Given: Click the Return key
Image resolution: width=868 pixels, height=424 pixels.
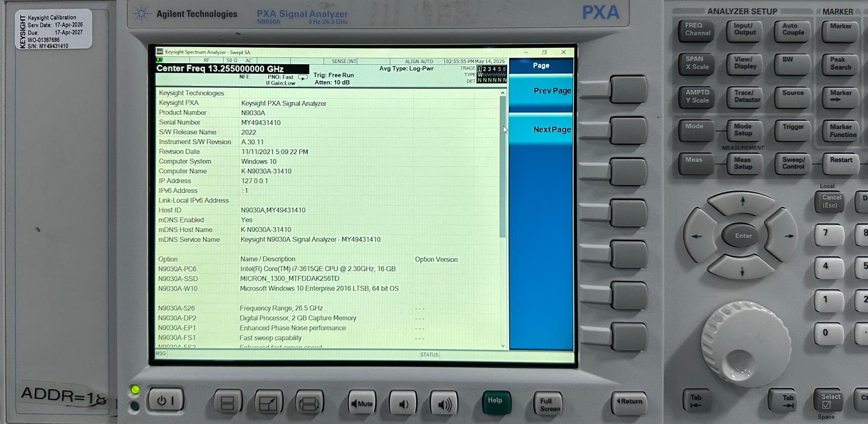Looking at the screenshot, I should click(629, 402).
